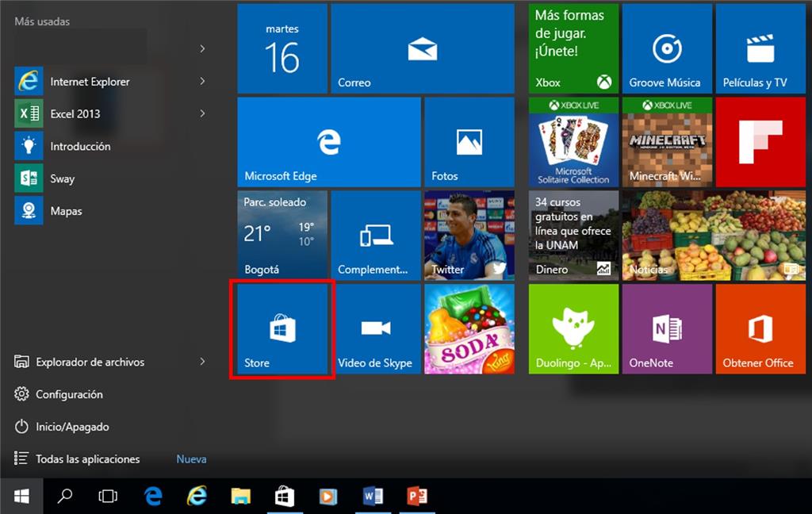This screenshot has height=514, width=812.
Task: Expand Explorador de archivos arrow
Action: 202,362
